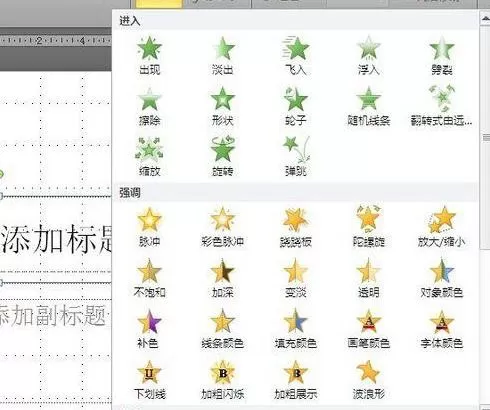
Task: Pick the 对象颜色 object color effect
Action: tap(441, 278)
